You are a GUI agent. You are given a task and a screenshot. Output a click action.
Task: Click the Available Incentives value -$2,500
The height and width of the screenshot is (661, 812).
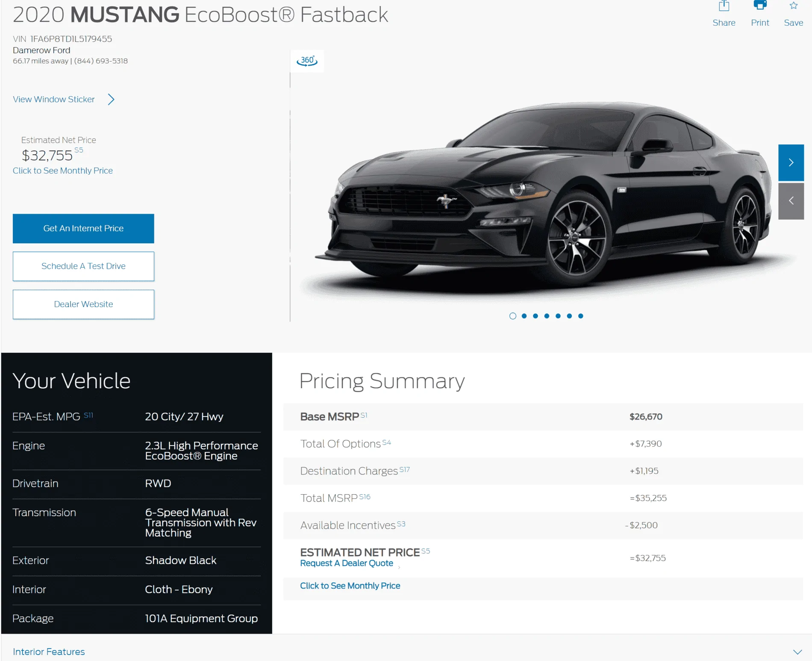pyautogui.click(x=641, y=525)
